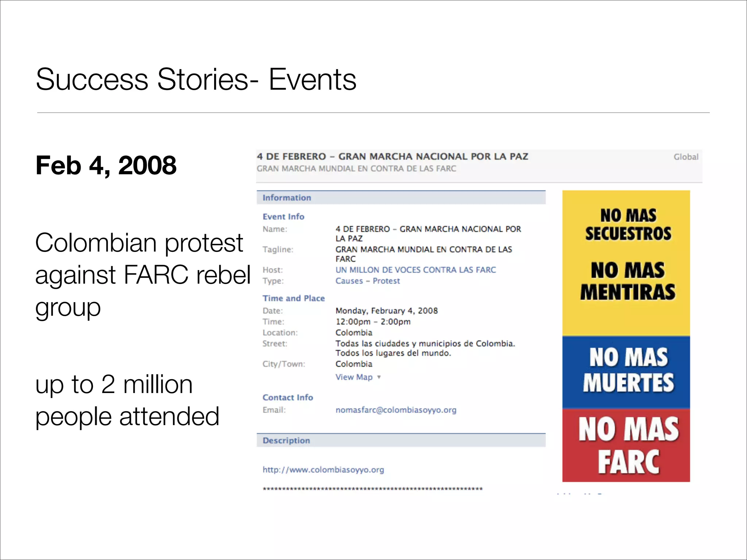Click the Protest type link

click(386, 281)
